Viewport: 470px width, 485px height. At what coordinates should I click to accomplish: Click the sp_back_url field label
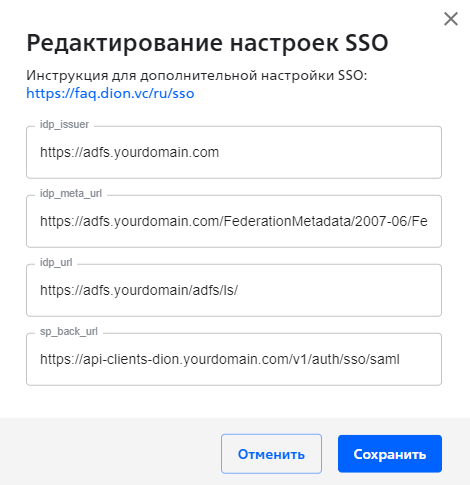69,331
